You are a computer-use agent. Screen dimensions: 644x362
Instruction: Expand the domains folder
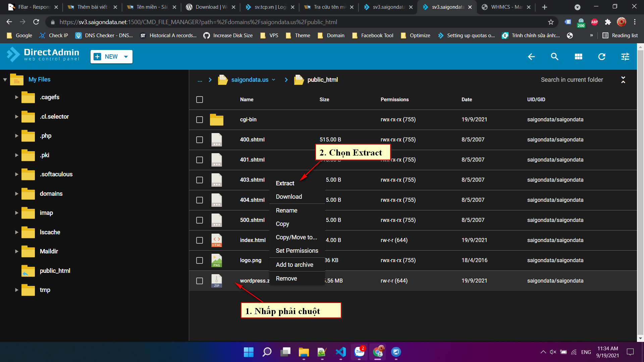(16, 194)
